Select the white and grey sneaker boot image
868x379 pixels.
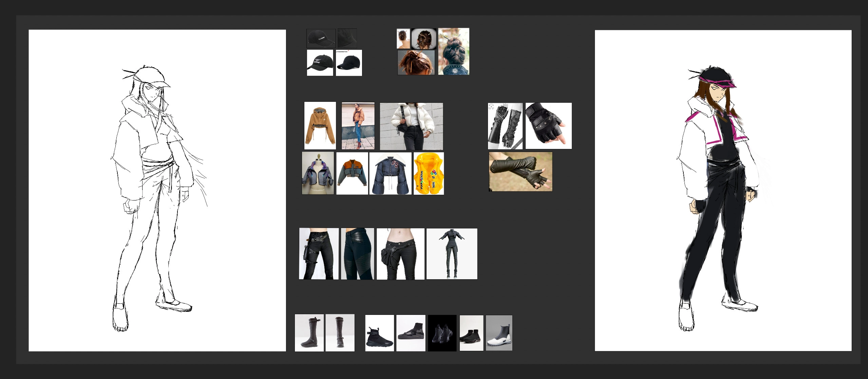(x=499, y=333)
